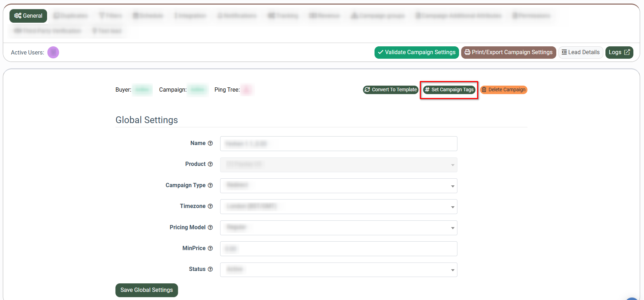Image resolution: width=644 pixels, height=300 pixels.
Task: Click Save Global Settings button
Action: (146, 290)
